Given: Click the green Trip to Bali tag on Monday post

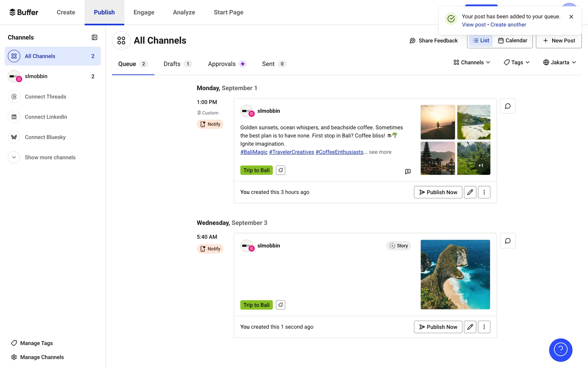Looking at the screenshot, I should (256, 170).
